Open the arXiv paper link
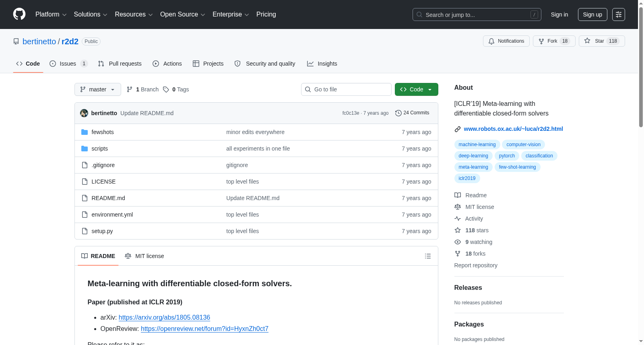The width and height of the screenshot is (644, 345). [x=164, y=317]
